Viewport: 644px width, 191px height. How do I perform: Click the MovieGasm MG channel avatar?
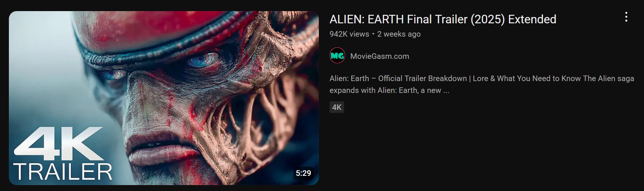click(337, 56)
